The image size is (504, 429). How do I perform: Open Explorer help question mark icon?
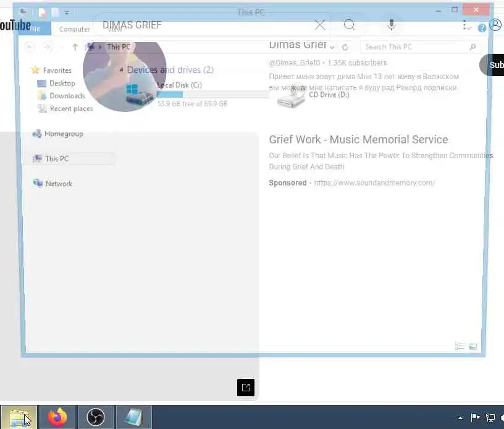click(x=482, y=28)
